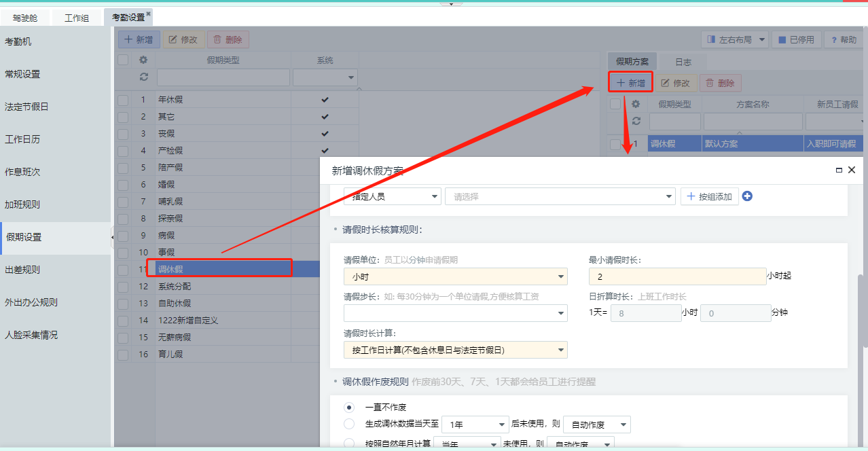Click the 修改 button in the left toolbar

(183, 39)
